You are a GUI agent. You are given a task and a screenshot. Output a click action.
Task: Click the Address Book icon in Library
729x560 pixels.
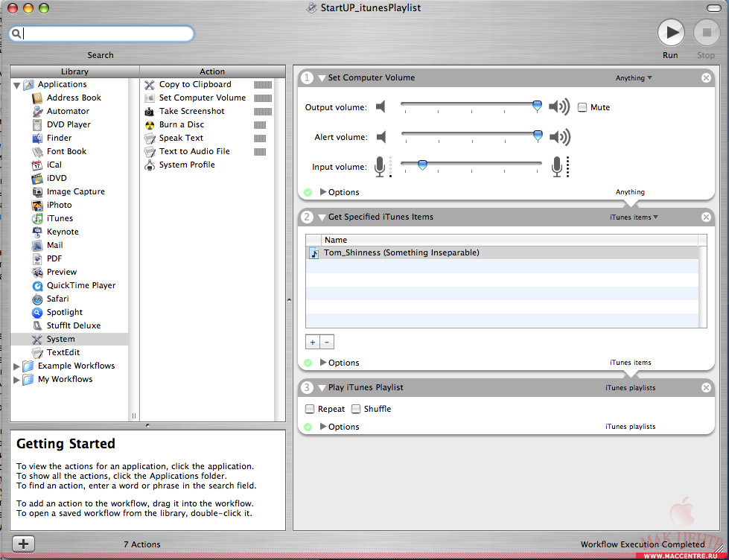click(x=37, y=98)
